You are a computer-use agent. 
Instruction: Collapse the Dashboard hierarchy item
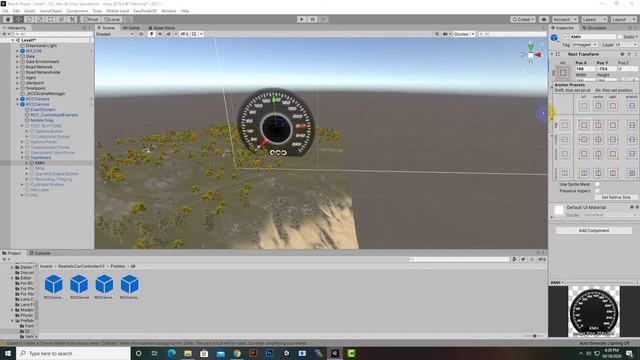pos(22,158)
